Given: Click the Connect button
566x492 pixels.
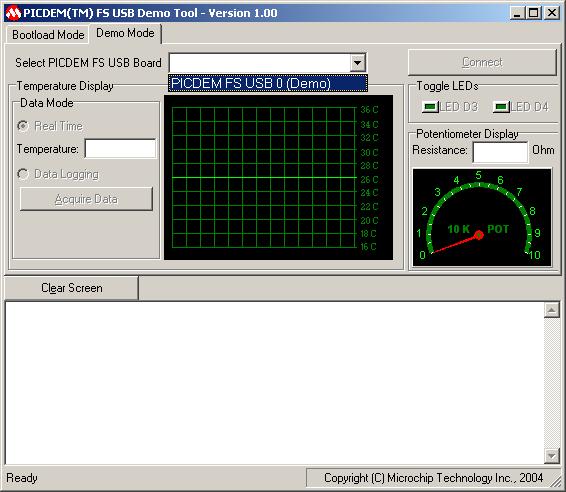Looking at the screenshot, I should point(482,62).
